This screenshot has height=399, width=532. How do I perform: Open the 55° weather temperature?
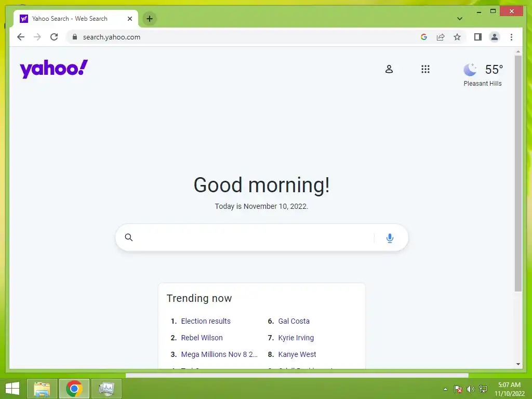coord(494,70)
